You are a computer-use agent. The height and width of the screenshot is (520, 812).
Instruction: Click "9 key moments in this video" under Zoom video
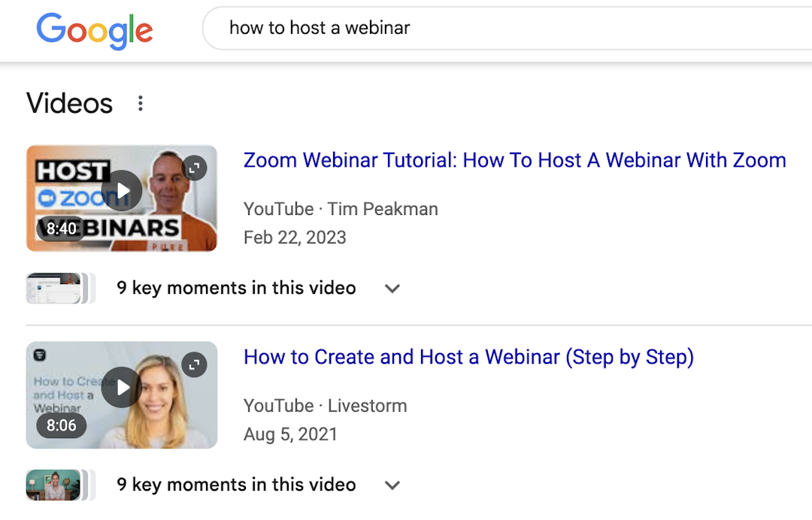pyautogui.click(x=236, y=289)
